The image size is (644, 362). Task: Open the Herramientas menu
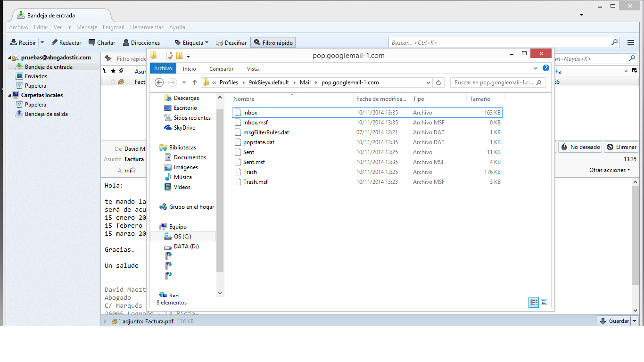(147, 27)
